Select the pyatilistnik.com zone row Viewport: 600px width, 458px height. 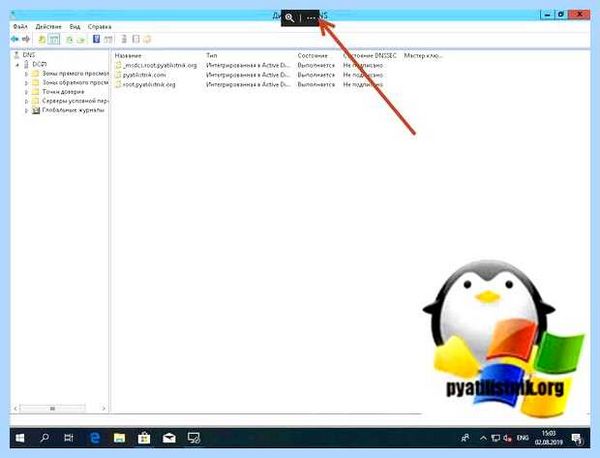pyautogui.click(x=140, y=75)
